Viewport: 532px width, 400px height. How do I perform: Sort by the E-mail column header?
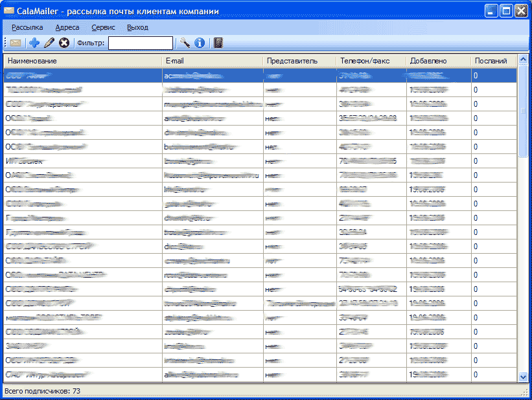pyautogui.click(x=213, y=61)
